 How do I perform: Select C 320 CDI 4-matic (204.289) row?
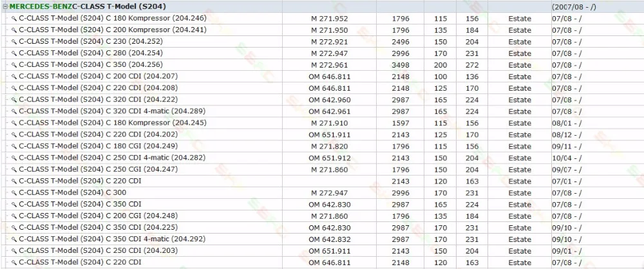click(322, 111)
